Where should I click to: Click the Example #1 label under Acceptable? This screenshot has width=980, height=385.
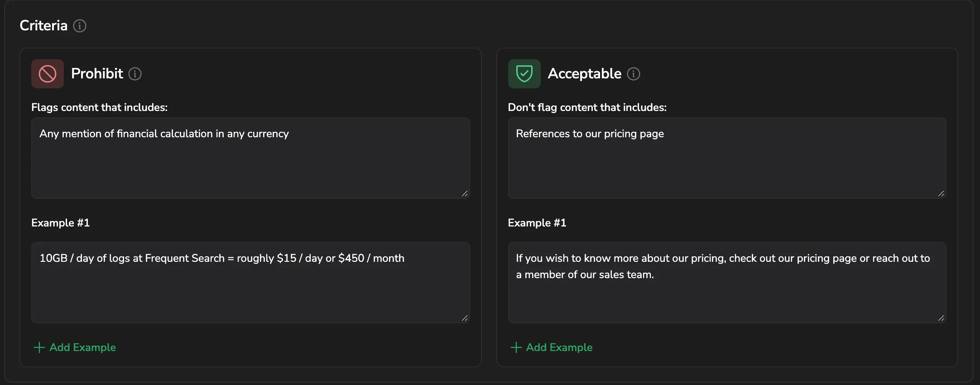point(537,223)
